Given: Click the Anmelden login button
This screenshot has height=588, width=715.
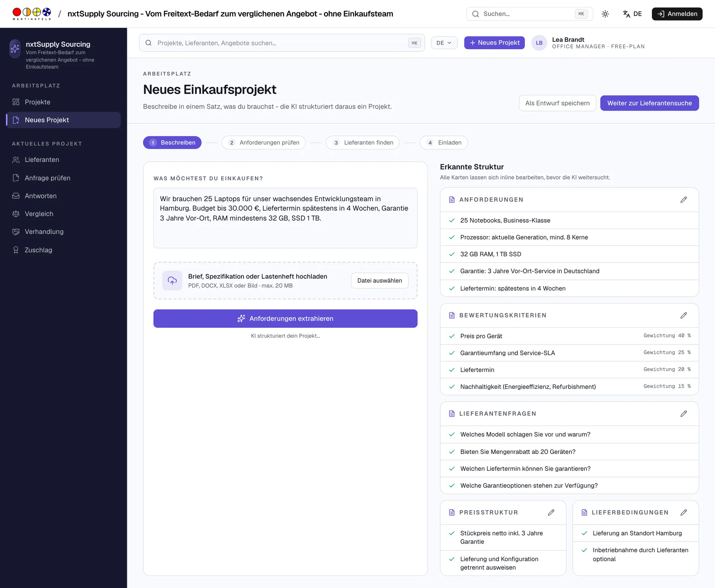Looking at the screenshot, I should point(677,14).
